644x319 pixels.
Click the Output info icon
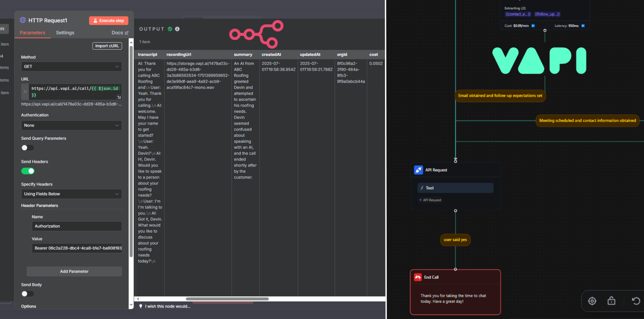coord(177,29)
